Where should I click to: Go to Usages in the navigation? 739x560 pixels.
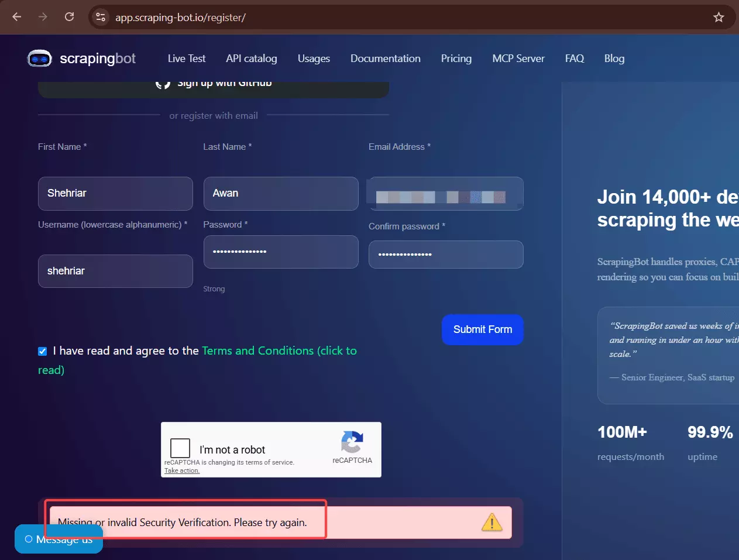(x=314, y=59)
